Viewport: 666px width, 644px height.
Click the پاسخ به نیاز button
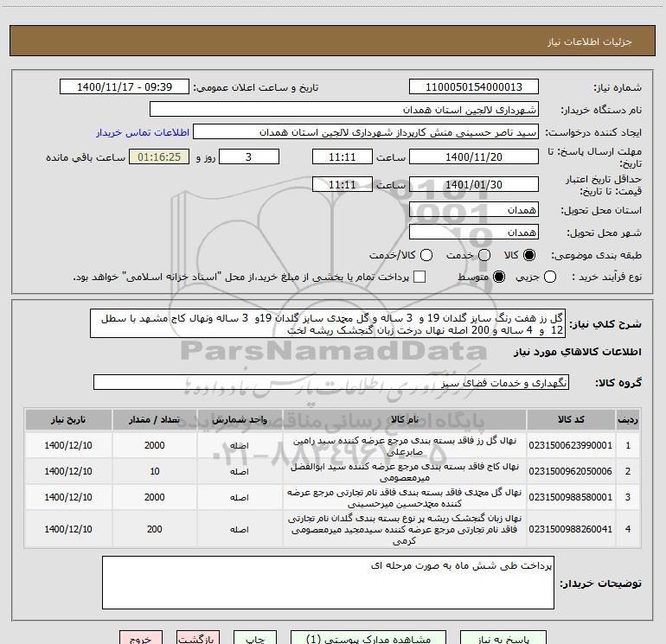[503, 638]
